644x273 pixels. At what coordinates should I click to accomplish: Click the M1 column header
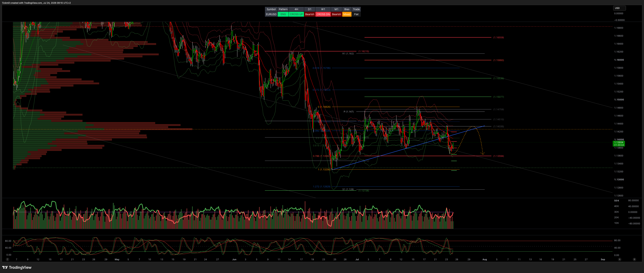(x=336, y=9)
